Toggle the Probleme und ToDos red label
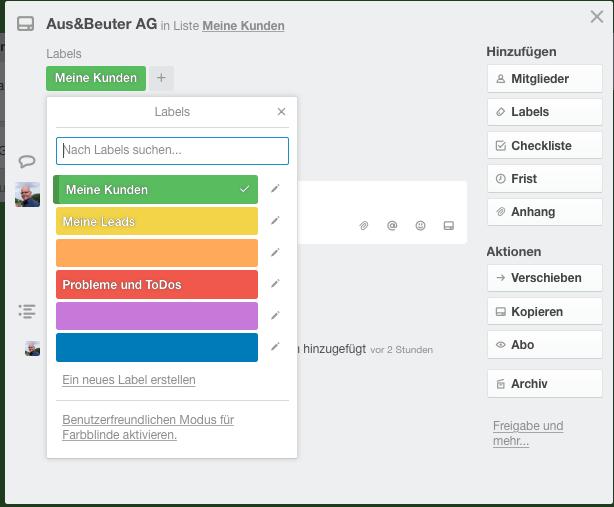This screenshot has height=507, width=614. [x=157, y=285]
